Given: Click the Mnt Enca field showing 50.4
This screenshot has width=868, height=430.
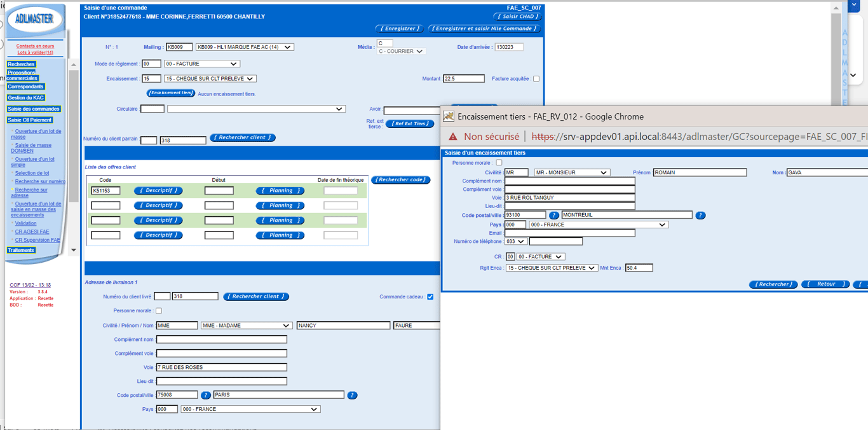Looking at the screenshot, I should click(639, 268).
